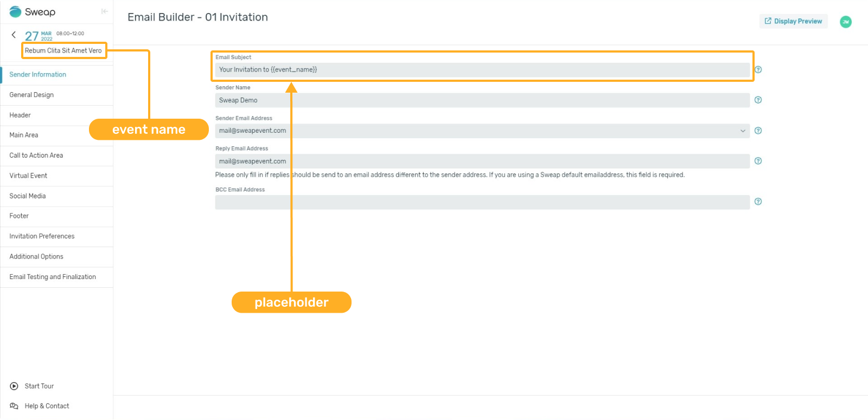Click the Help & Contact link
The width and height of the screenshot is (868, 420).
[x=47, y=406]
